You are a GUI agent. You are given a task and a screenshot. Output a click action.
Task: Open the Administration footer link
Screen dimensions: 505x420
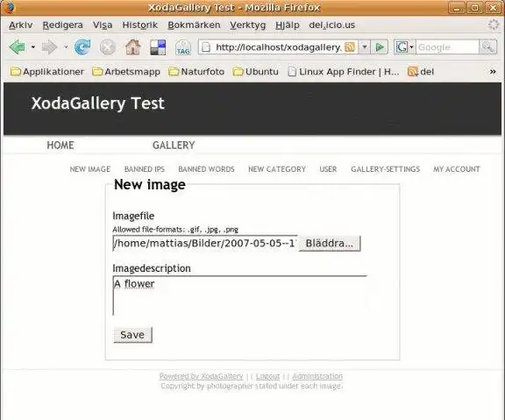317,376
